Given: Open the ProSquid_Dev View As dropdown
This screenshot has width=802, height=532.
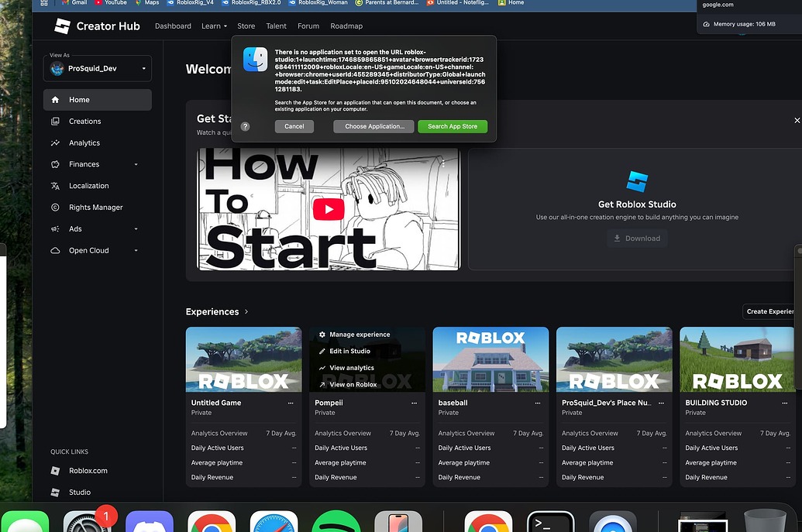Looking at the screenshot, I should click(97, 68).
